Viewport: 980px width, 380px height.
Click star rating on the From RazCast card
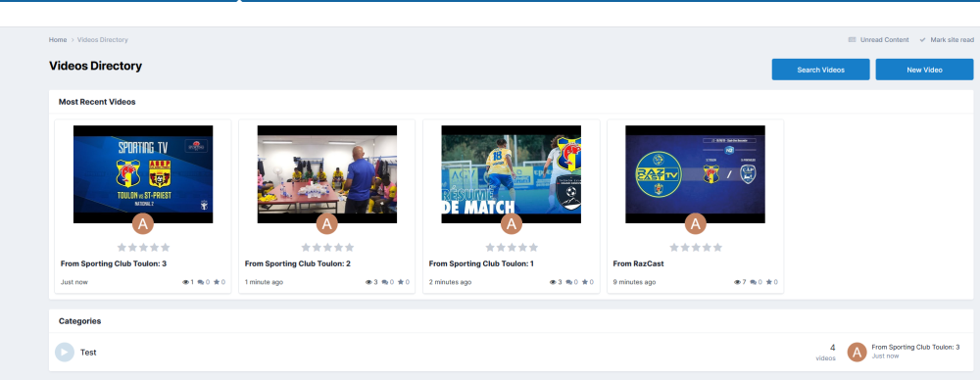(x=695, y=248)
